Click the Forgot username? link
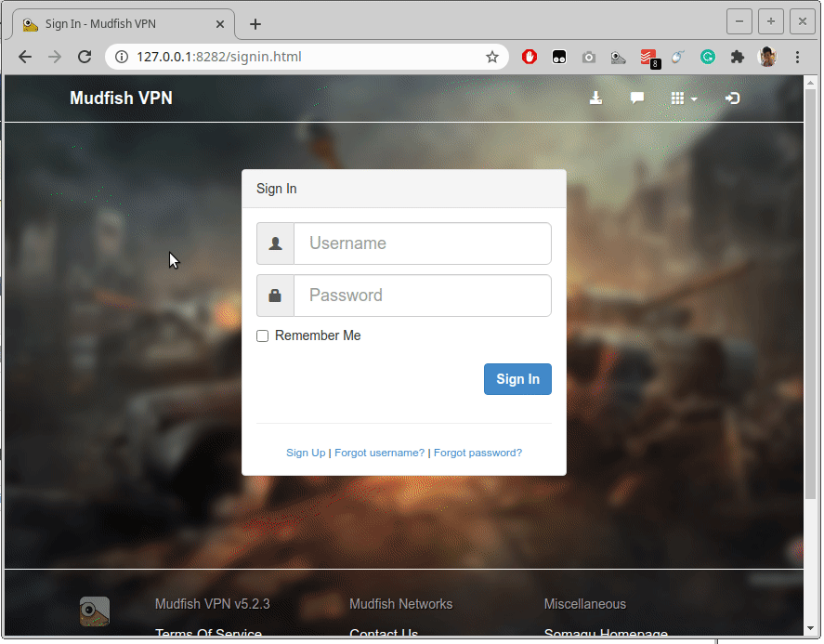The image size is (824, 644). coord(379,453)
